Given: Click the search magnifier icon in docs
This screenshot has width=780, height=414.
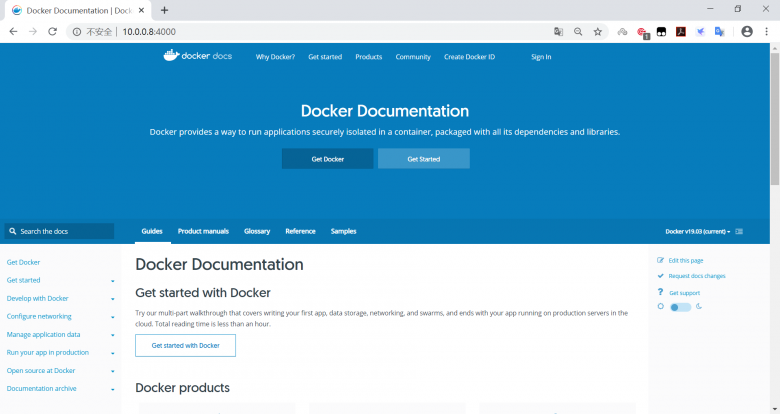Looking at the screenshot, I should pyautogui.click(x=12, y=231).
